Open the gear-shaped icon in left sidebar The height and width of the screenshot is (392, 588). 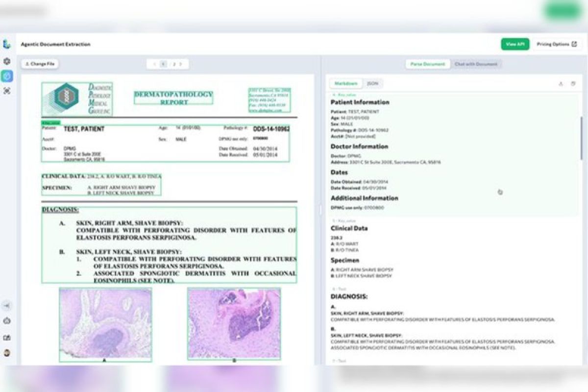coord(7,62)
